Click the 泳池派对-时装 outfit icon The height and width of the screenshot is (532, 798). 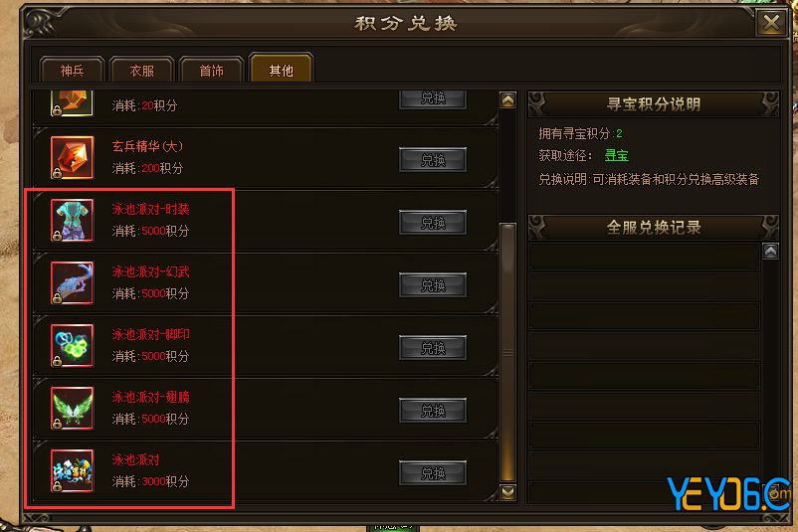[72, 220]
